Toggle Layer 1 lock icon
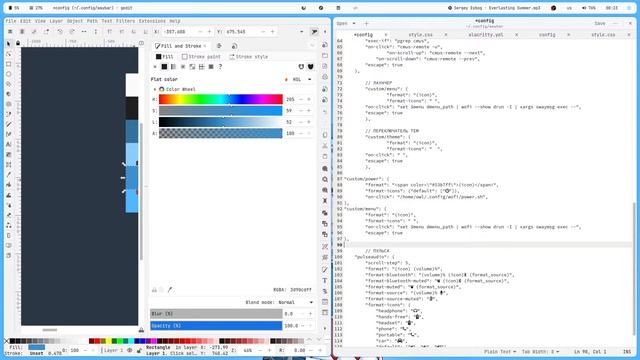This screenshot has height=360, width=640. pos(139,350)
